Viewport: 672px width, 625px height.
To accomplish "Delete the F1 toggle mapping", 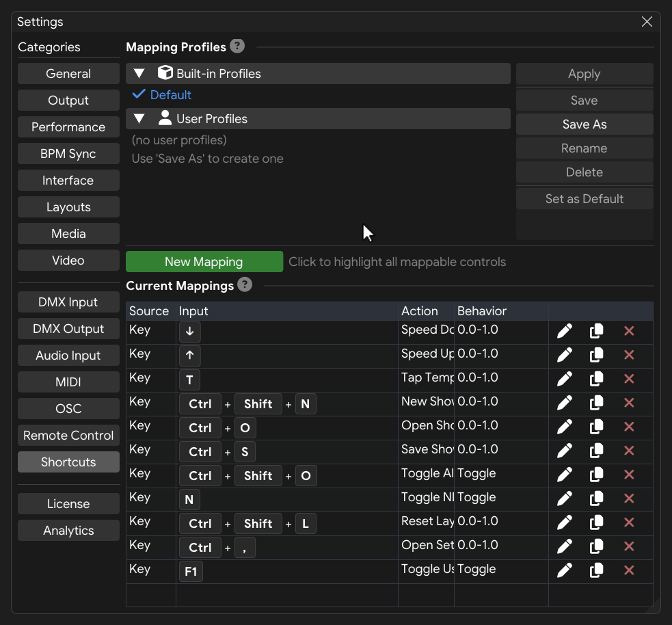I will [629, 570].
